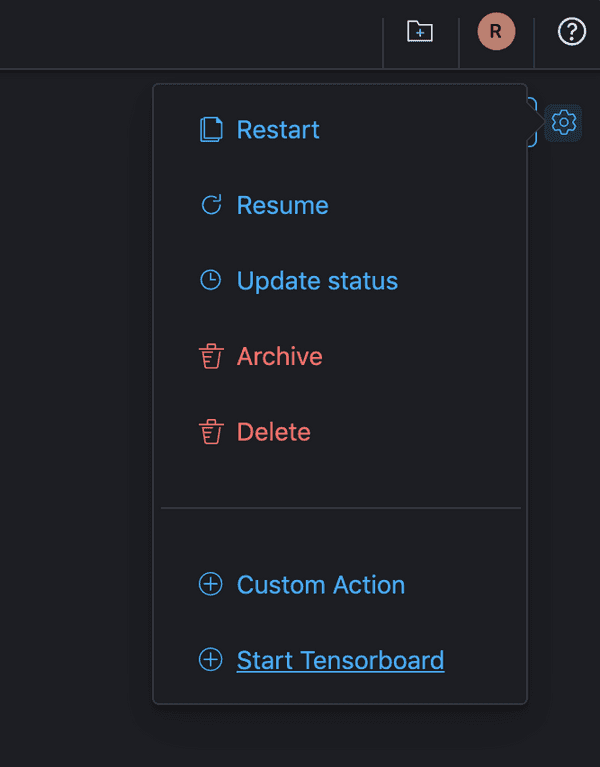This screenshot has width=600, height=767.
Task: Click the red Archive trash icon
Action: [211, 357]
